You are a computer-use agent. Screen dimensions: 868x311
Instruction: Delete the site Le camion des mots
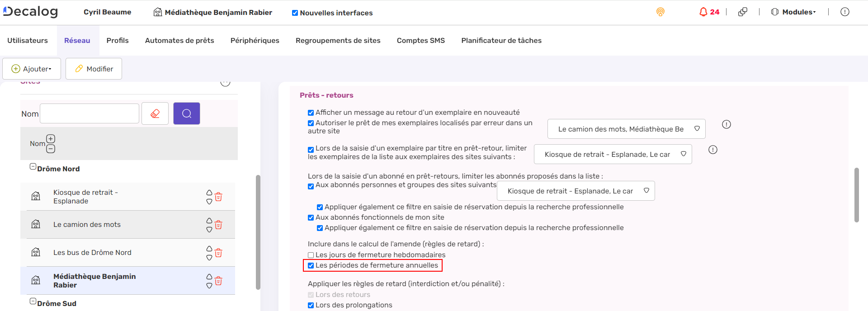(218, 224)
